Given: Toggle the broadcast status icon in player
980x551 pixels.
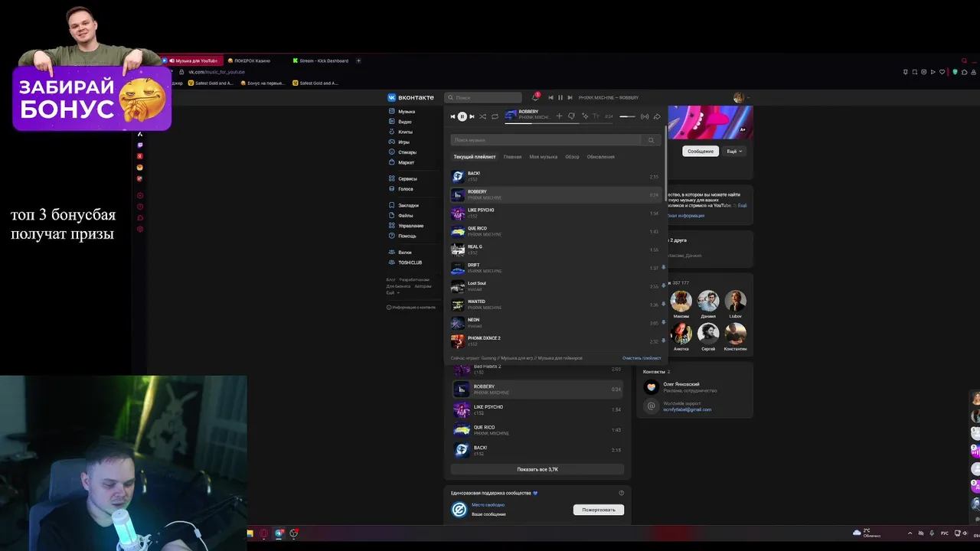Looking at the screenshot, I should tap(645, 116).
